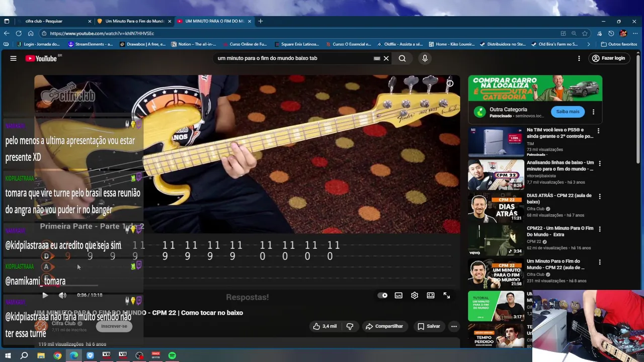This screenshot has height=362, width=644.
Task: Click the Saiba mais ad button
Action: tap(568, 112)
